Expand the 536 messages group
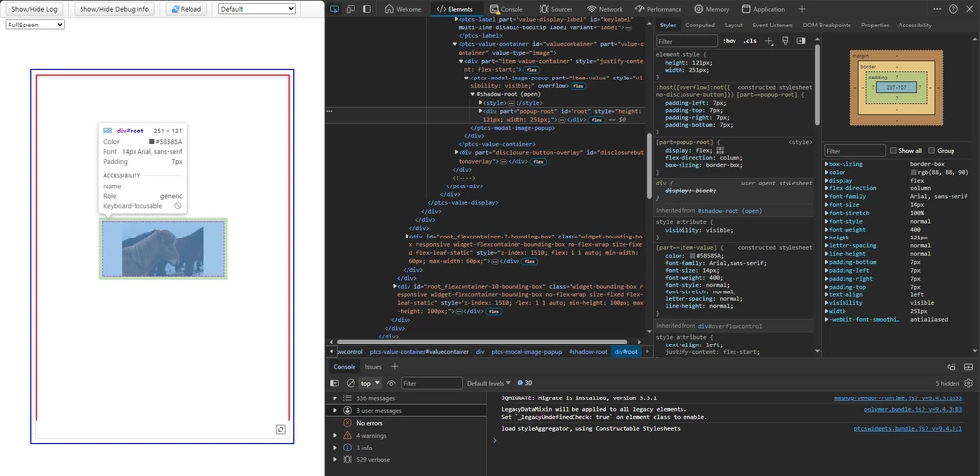 point(335,398)
